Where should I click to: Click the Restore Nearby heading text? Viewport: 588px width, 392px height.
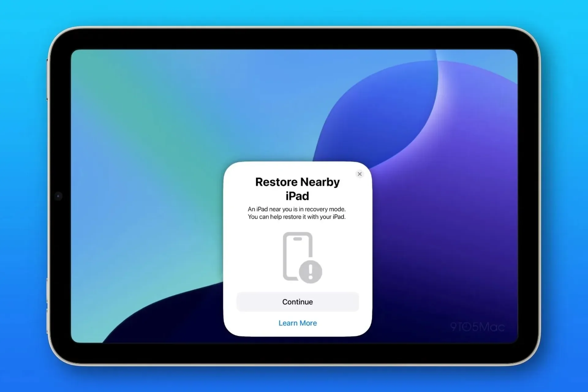coord(297,182)
